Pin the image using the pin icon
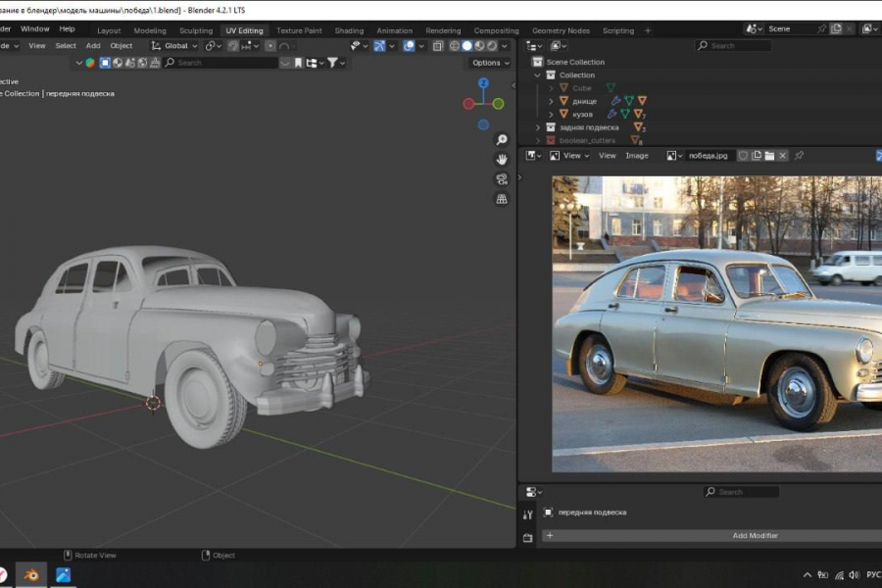 (799, 156)
